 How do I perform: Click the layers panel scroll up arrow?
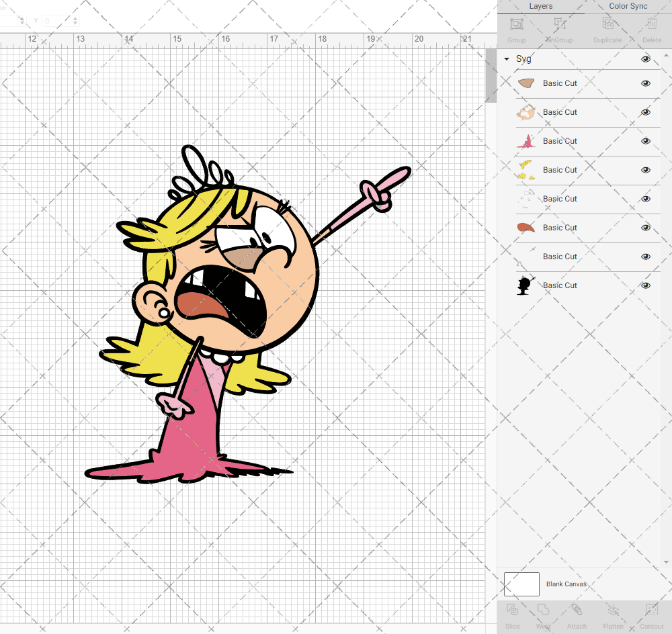(x=666, y=56)
